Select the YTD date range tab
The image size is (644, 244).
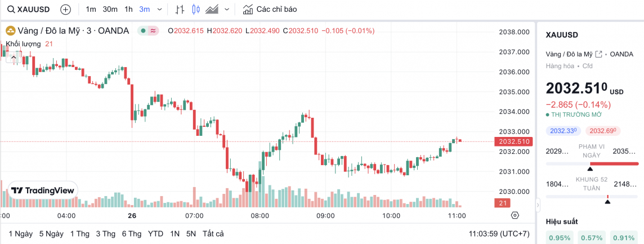(x=155, y=233)
